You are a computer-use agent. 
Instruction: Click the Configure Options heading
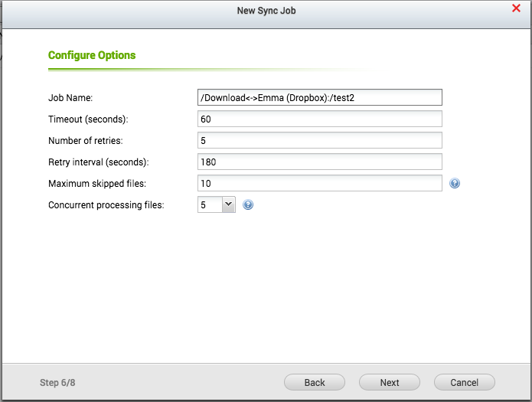pyautogui.click(x=92, y=55)
